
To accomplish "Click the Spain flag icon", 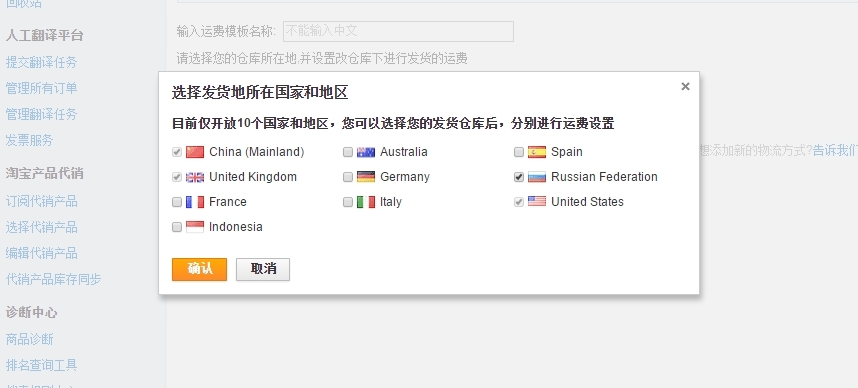I will (x=537, y=152).
